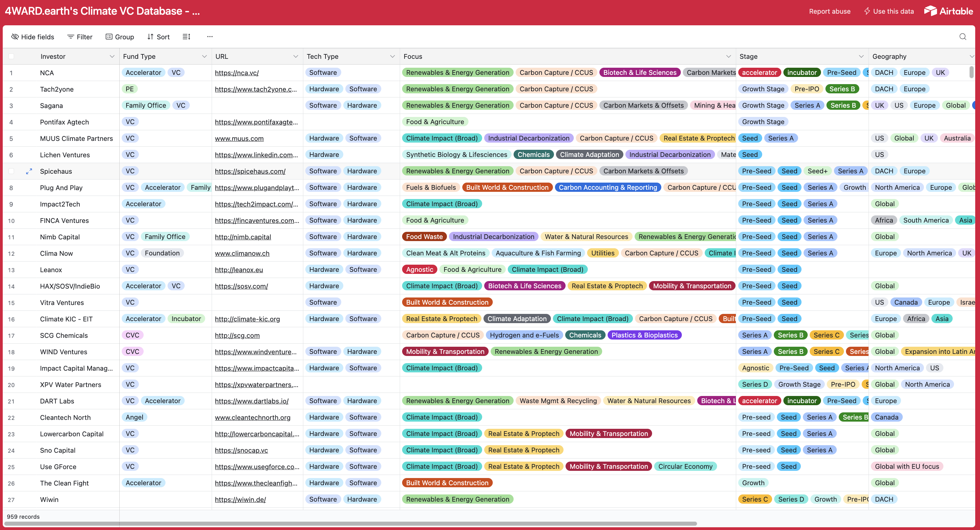Select the Lowercarbon Capital investor cell

(71, 434)
